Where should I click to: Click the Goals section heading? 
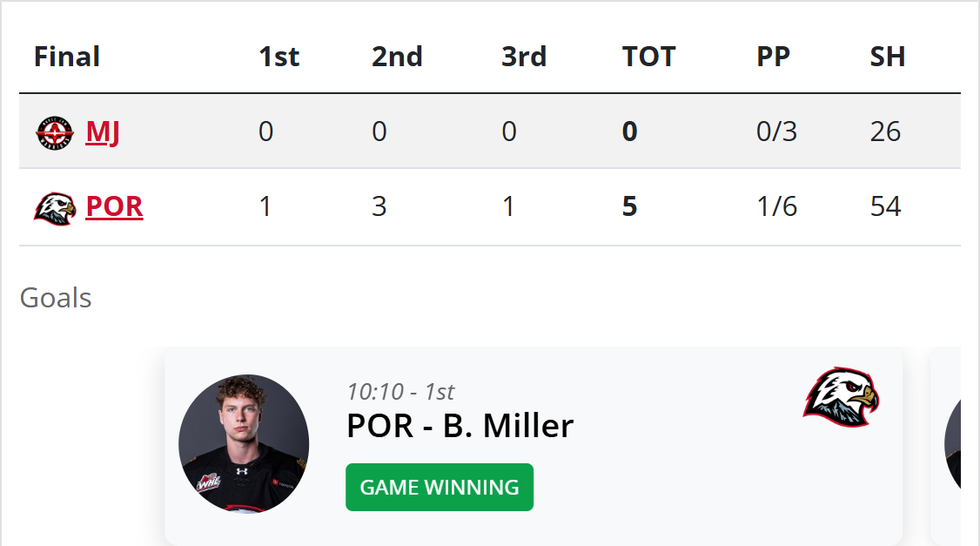point(56,298)
